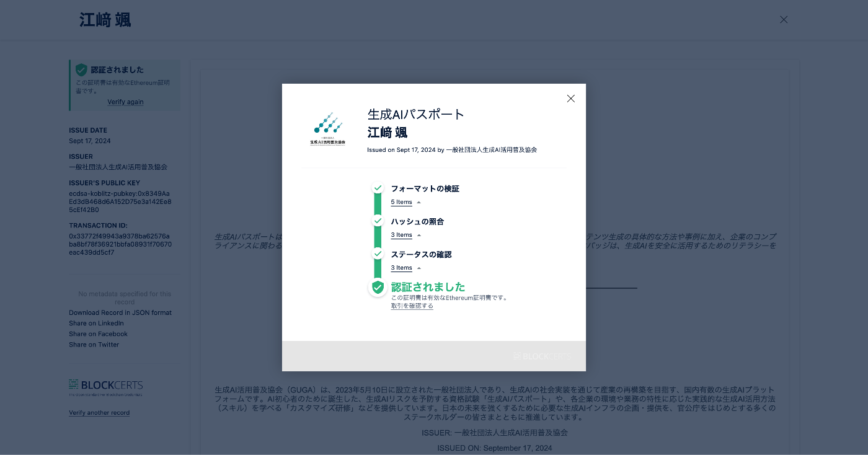Share the certificate on Facebook
This screenshot has height=455, width=868.
click(x=98, y=334)
